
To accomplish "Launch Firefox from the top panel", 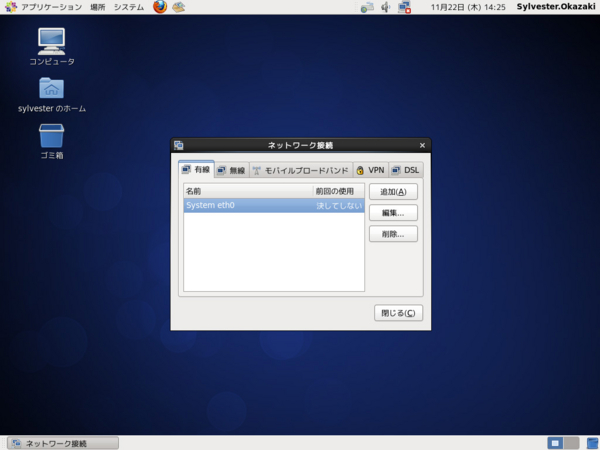I will pyautogui.click(x=160, y=7).
